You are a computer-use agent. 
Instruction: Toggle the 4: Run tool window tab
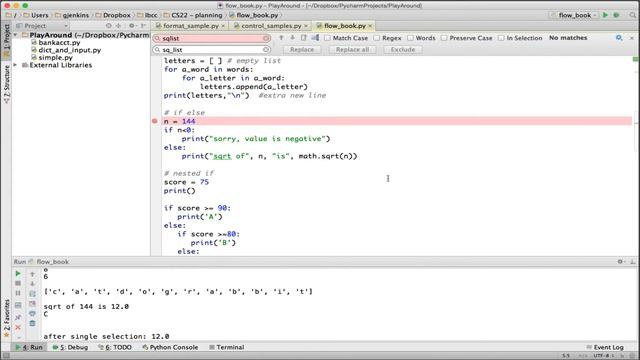pos(29,347)
